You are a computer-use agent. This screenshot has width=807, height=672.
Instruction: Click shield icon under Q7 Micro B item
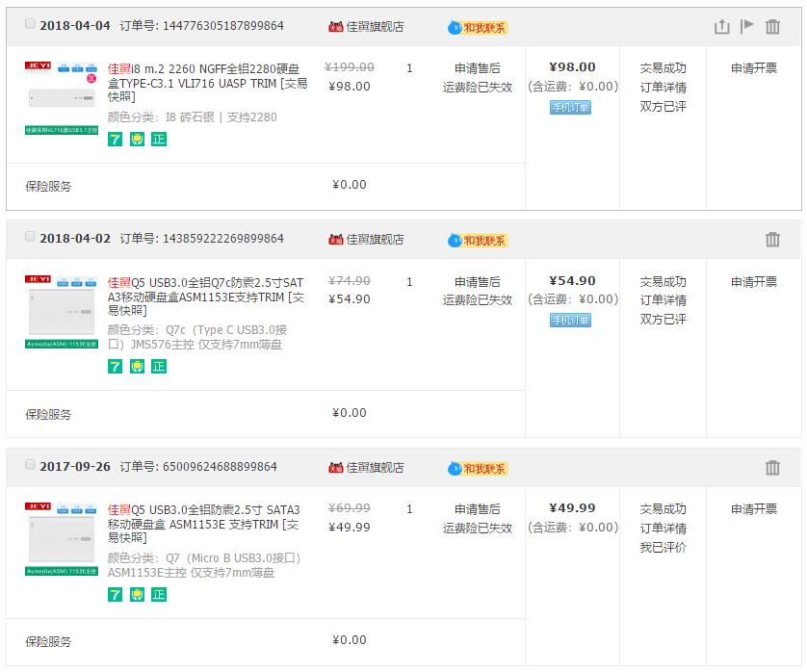(x=137, y=595)
